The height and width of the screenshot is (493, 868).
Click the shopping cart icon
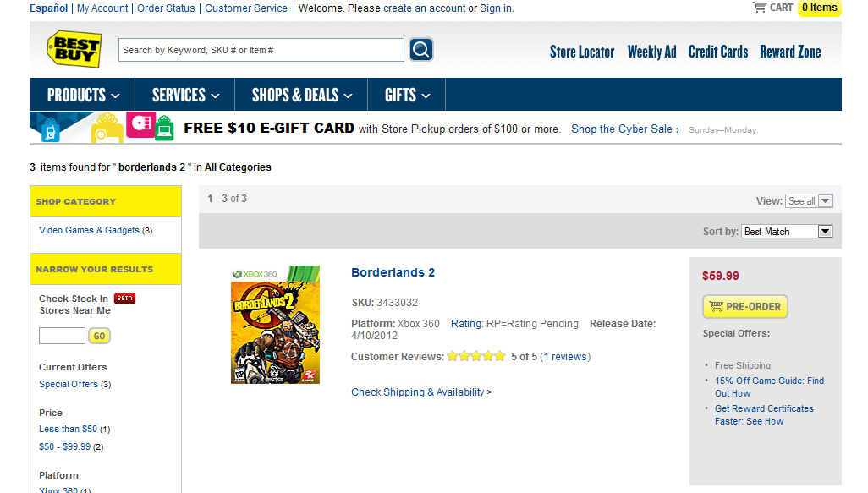tap(760, 8)
